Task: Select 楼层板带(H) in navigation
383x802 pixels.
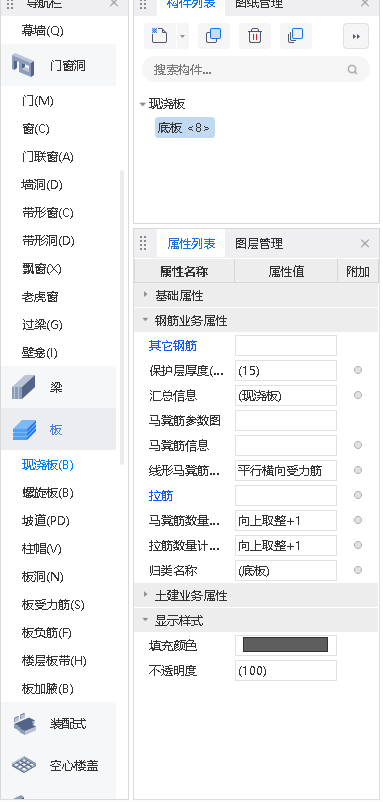Action: pyautogui.click(x=54, y=661)
